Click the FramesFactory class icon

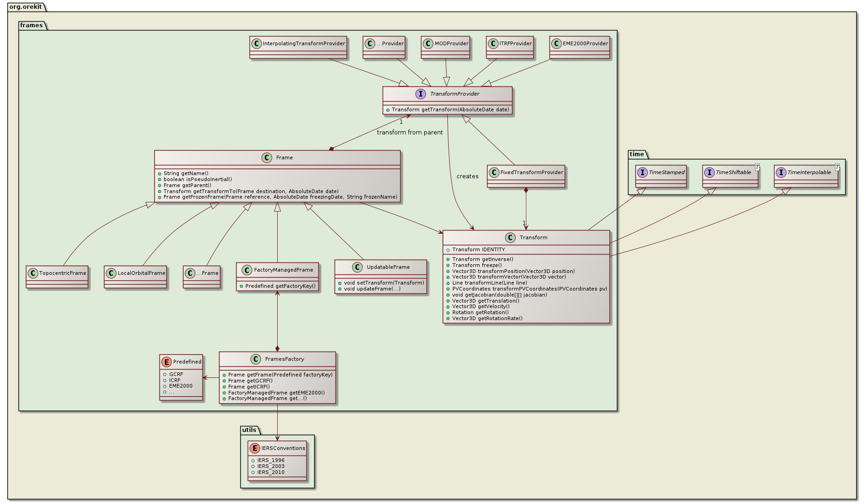[x=256, y=359]
